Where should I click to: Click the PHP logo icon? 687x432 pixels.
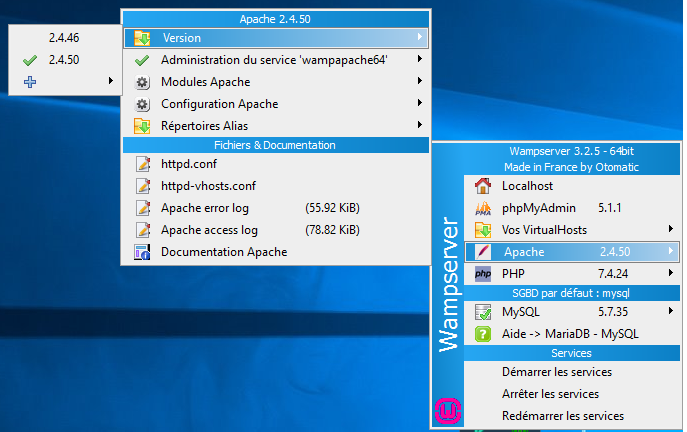(483, 274)
